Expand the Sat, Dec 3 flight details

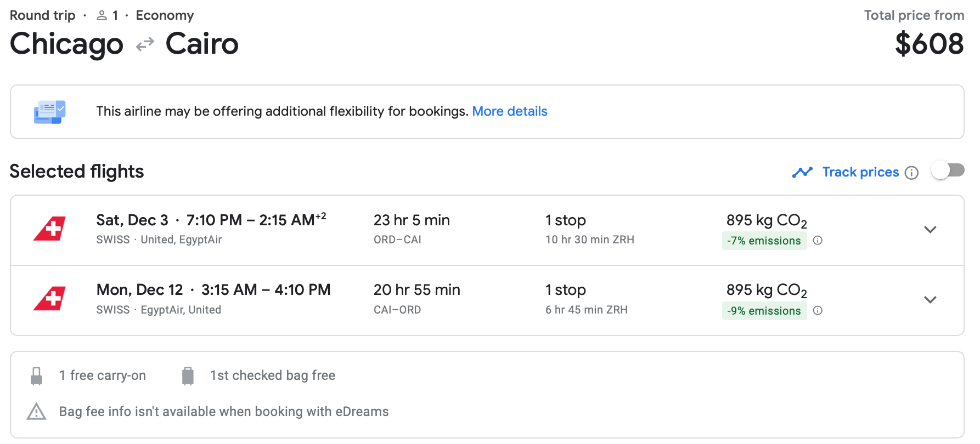[930, 230]
